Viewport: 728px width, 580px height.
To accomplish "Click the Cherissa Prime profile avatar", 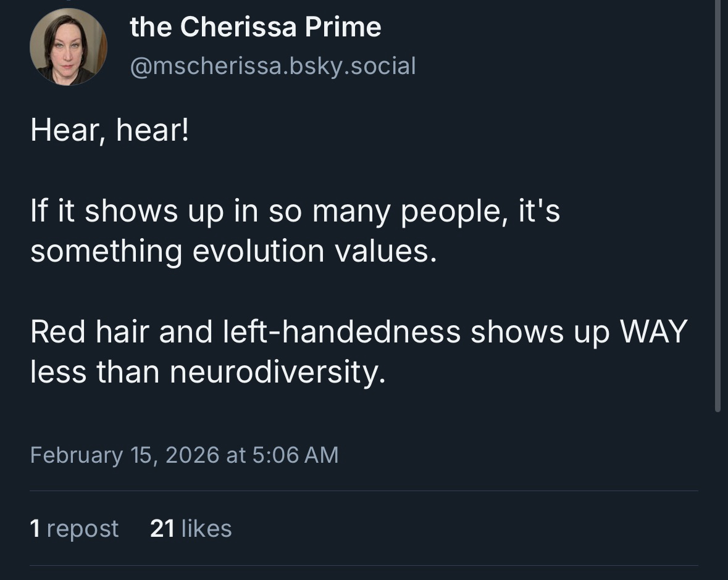I will [68, 47].
